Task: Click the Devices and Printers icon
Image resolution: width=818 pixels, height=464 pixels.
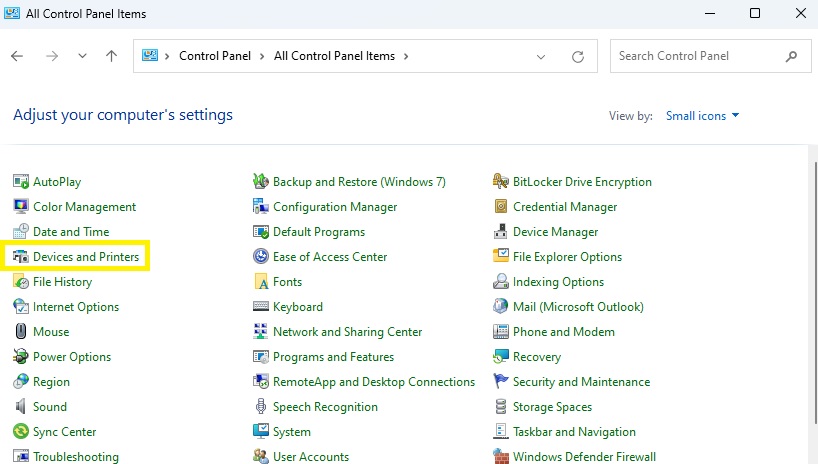Action: 21,257
